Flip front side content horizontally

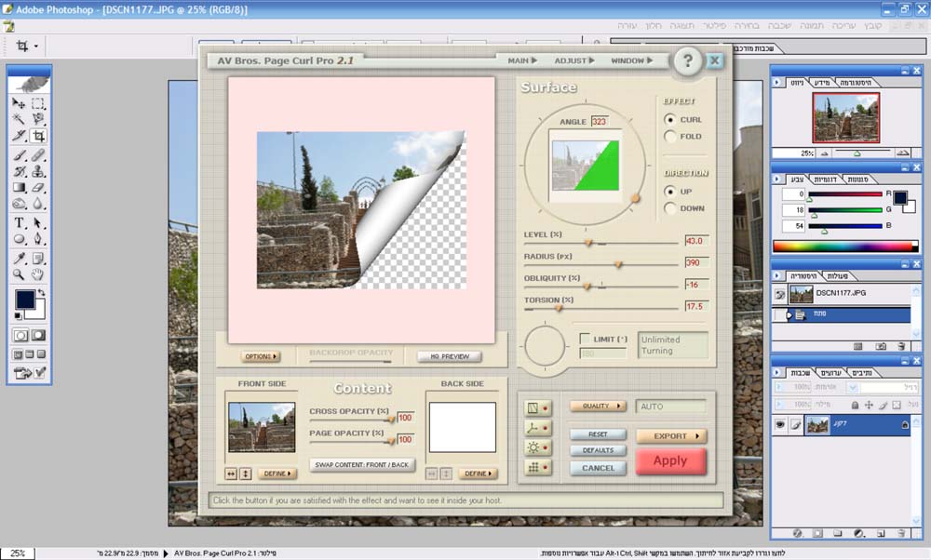[231, 473]
